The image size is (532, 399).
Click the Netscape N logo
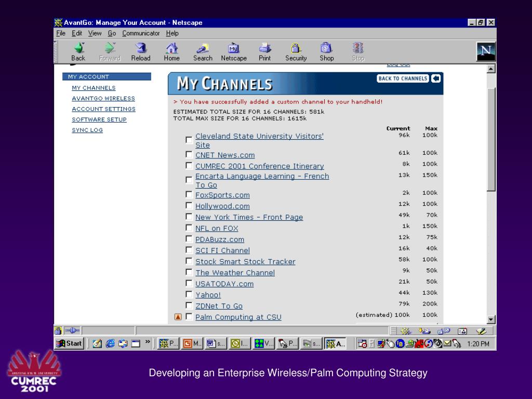(x=486, y=51)
